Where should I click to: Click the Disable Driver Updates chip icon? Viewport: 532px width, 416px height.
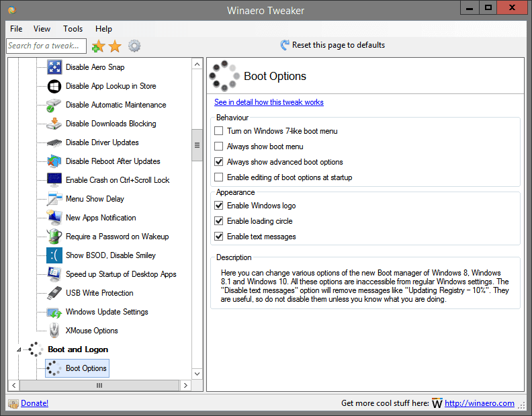click(x=54, y=142)
